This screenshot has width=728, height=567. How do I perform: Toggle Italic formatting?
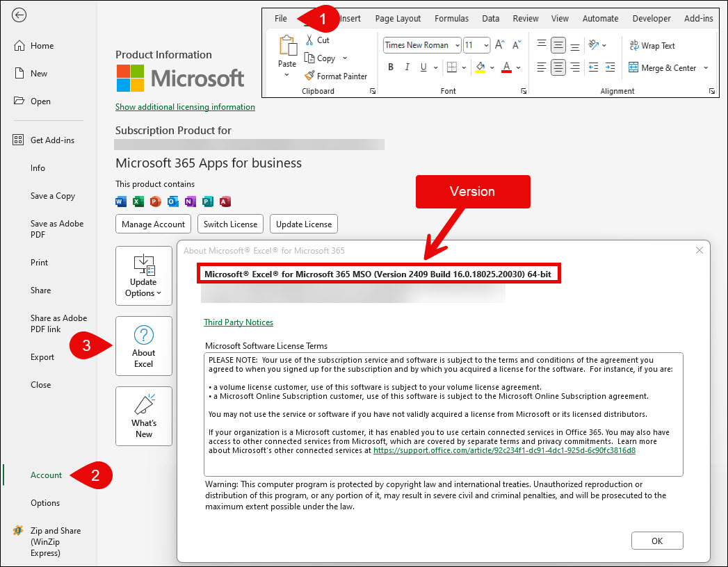405,67
